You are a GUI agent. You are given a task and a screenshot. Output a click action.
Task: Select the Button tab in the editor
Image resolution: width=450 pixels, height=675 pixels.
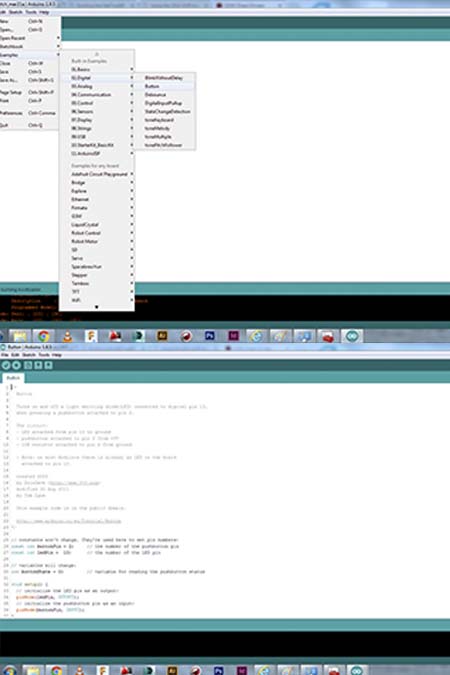click(x=13, y=378)
